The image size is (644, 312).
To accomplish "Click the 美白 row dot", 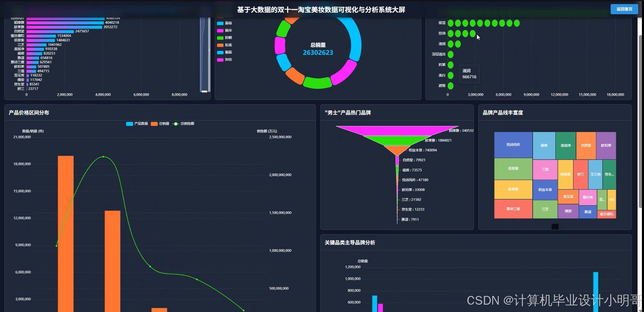I will point(450,75).
